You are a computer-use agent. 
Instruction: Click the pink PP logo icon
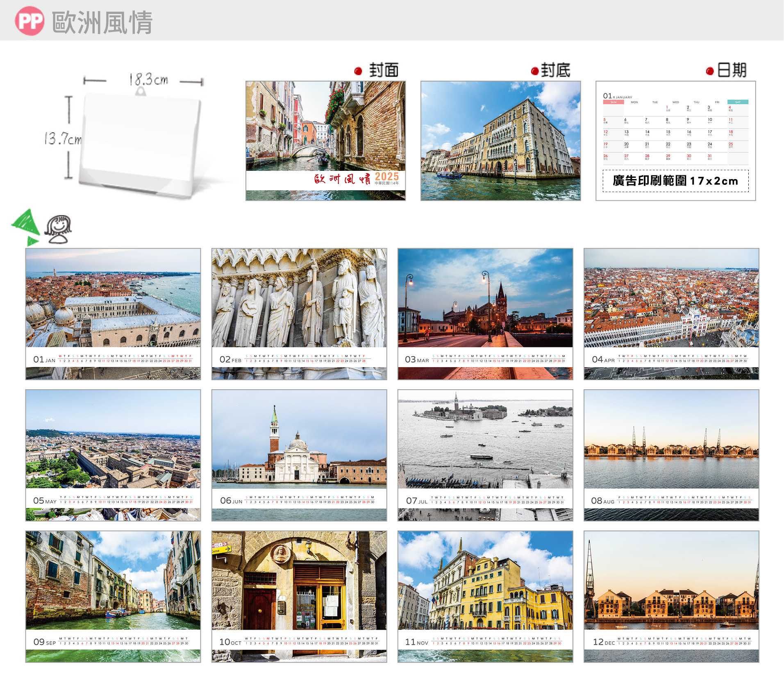pyautogui.click(x=30, y=21)
